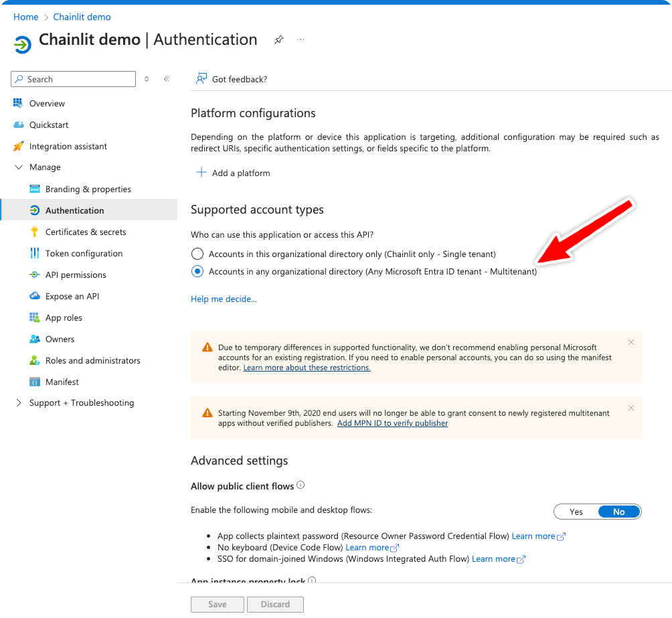
Task: Click the Quickstart cloud icon
Action: point(19,125)
